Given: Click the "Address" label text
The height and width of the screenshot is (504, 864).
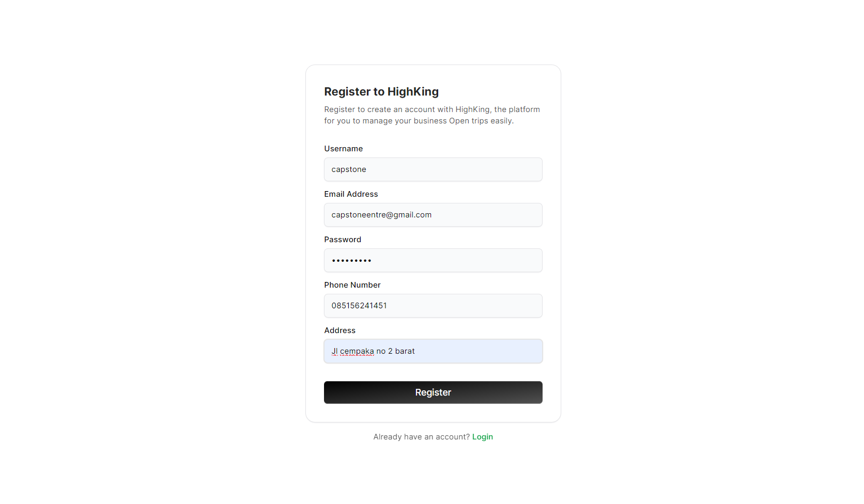Looking at the screenshot, I should tap(340, 330).
